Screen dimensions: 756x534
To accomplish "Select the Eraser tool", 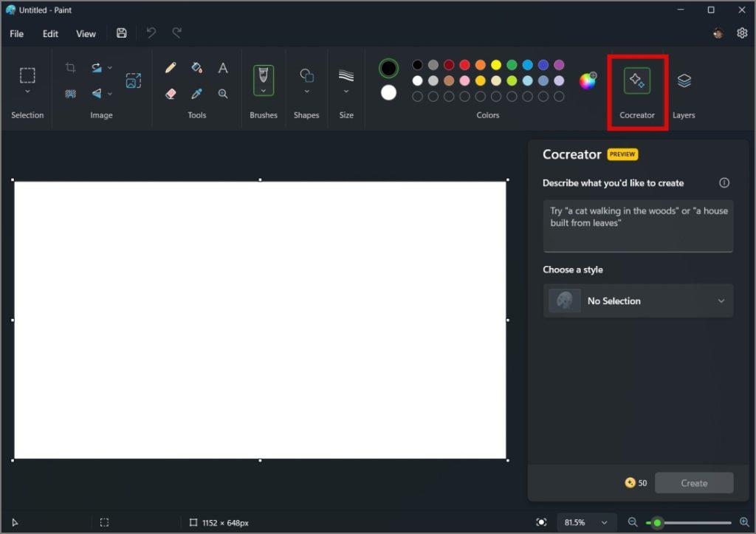I will [171, 94].
